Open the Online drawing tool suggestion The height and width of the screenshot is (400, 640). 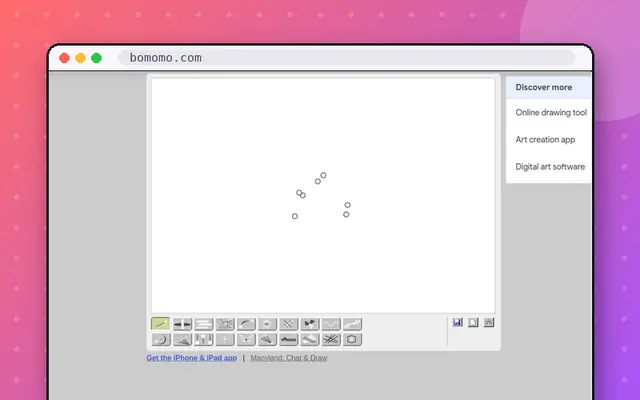point(551,112)
